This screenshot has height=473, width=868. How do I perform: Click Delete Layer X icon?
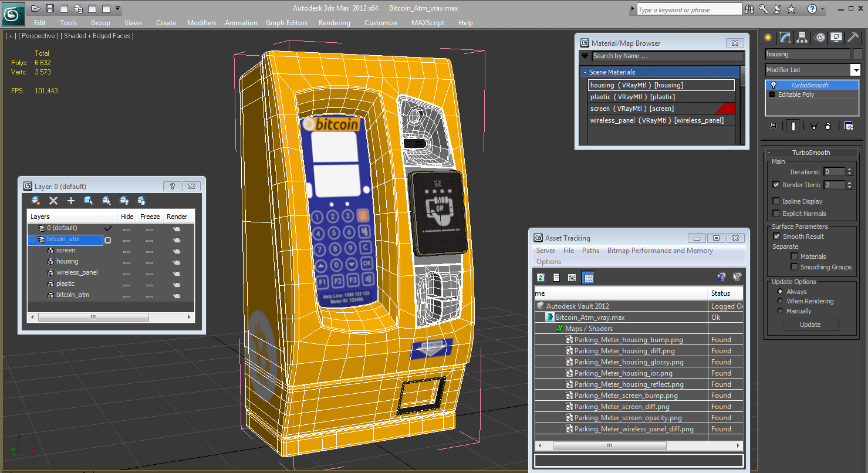coord(53,201)
